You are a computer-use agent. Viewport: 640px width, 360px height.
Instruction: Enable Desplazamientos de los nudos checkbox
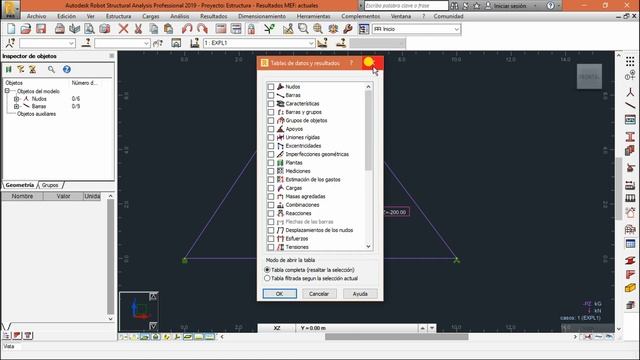(x=271, y=230)
